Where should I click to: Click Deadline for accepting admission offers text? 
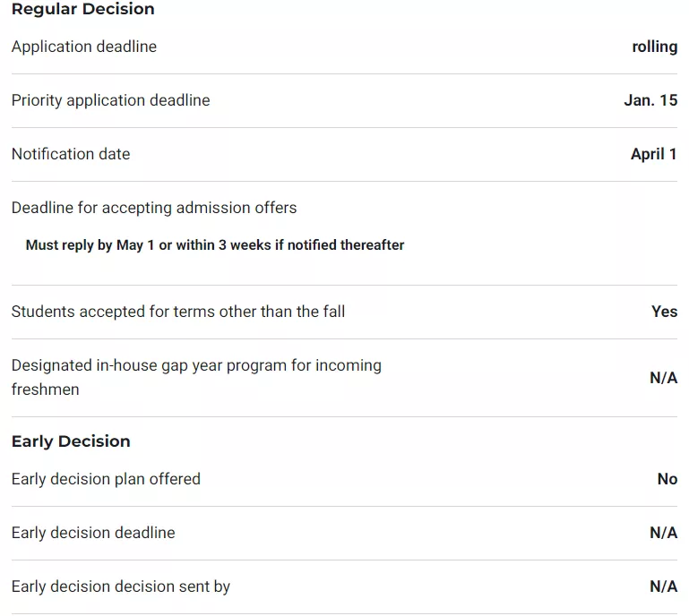(154, 208)
